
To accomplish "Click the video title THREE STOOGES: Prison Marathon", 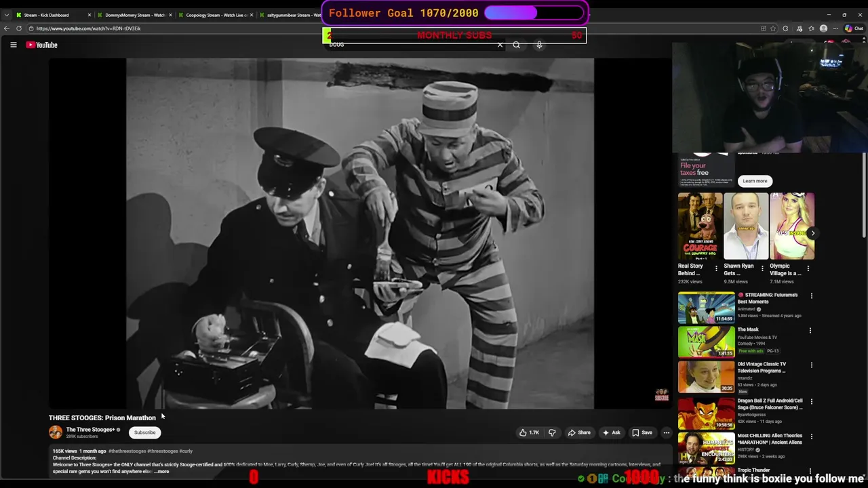I will (102, 418).
